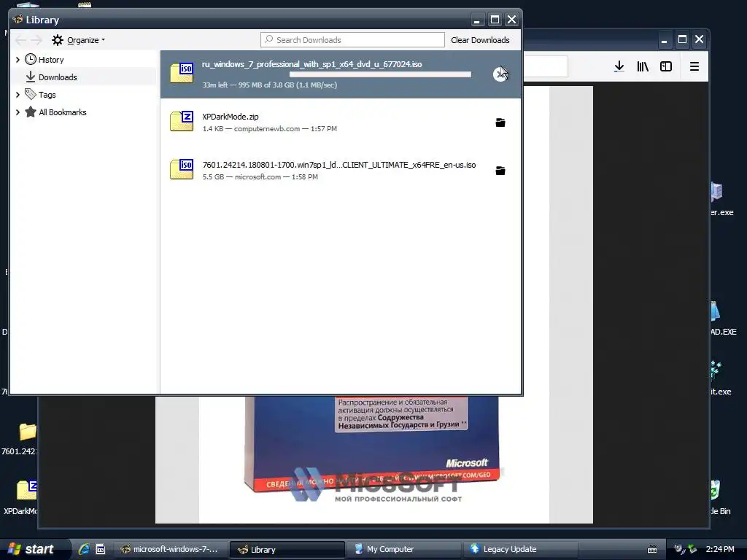This screenshot has width=747, height=560.
Task: Select 7601.24214 ULTIMATE iso download name
Action: [339, 165]
